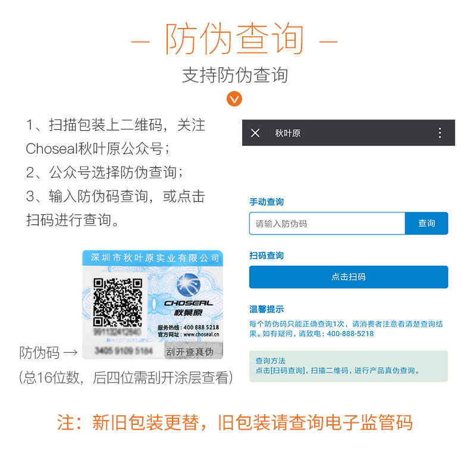Click the hotline number 400-888-5218
This screenshot has height=476, width=470.
click(350, 334)
